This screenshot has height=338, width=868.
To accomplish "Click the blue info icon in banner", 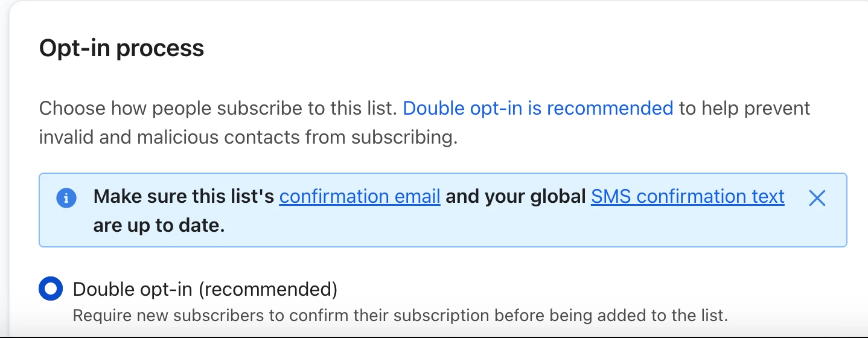I will [x=66, y=197].
